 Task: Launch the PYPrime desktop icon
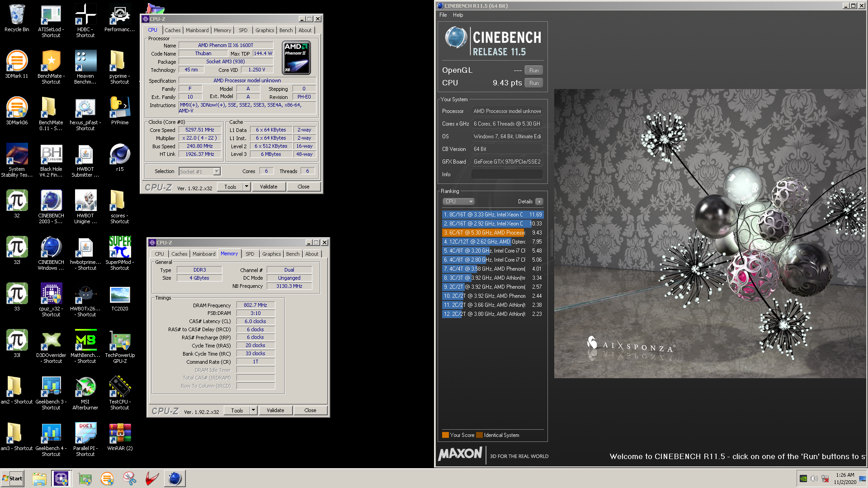pyautogui.click(x=120, y=111)
